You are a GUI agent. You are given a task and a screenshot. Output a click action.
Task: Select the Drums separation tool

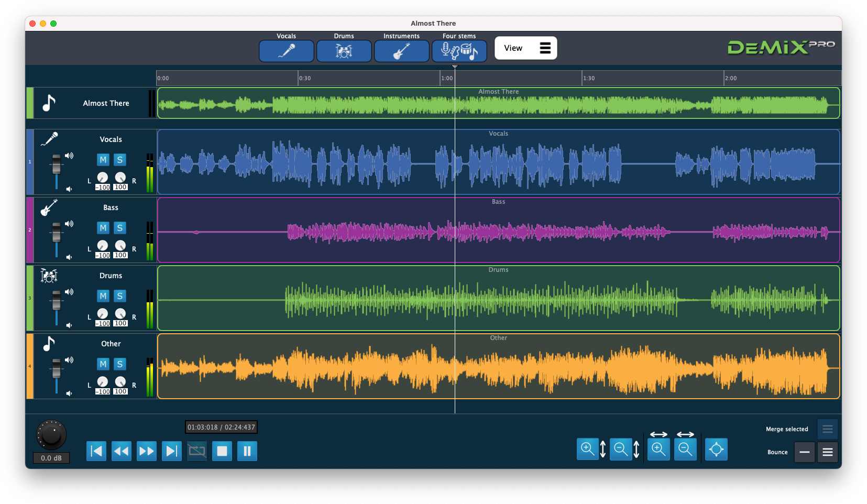tap(344, 50)
